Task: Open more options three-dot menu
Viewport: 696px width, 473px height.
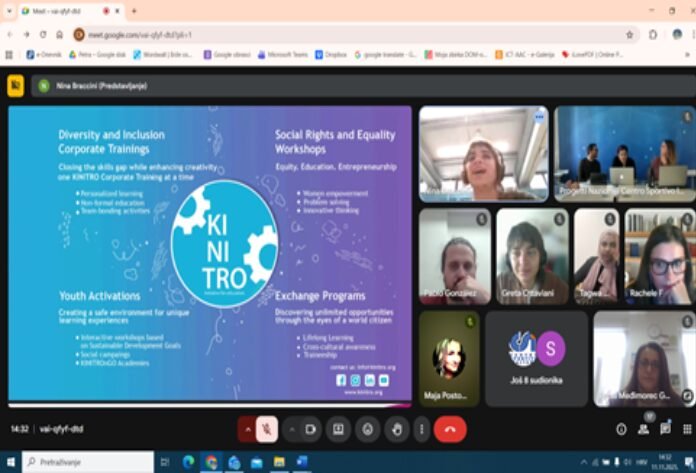Action: (x=421, y=429)
